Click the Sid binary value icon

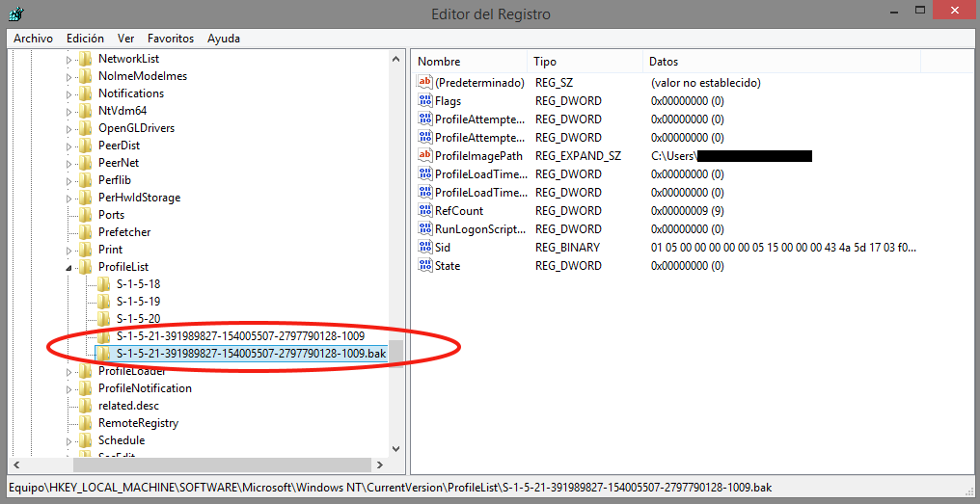click(424, 248)
